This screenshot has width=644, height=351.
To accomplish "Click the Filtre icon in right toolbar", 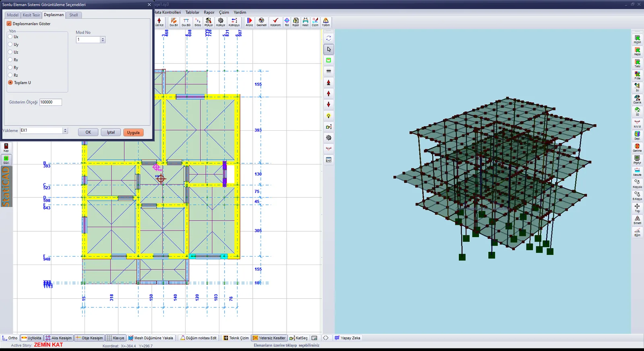I will point(637,76).
